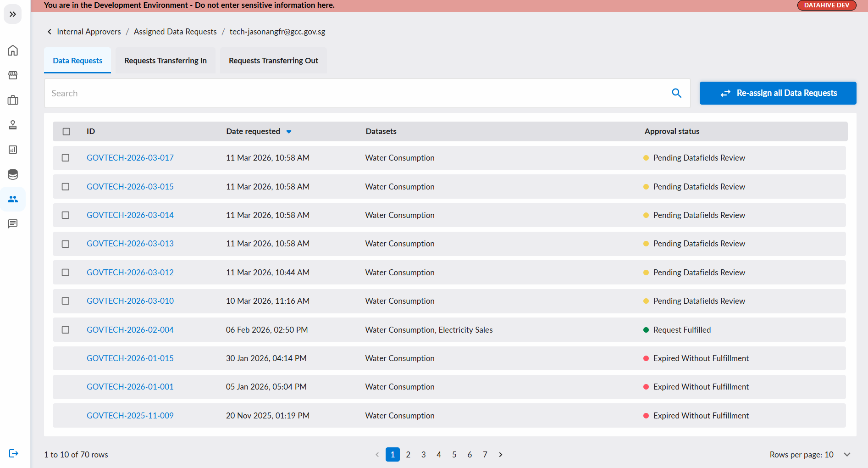Click the DATAHIVE DEV badge

tap(827, 5)
